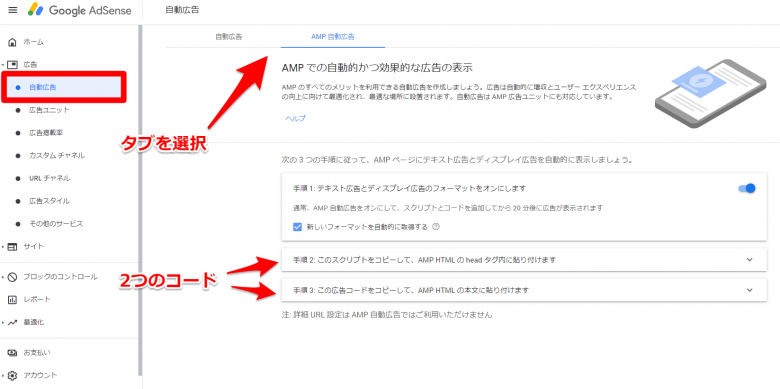
Task: Click help icon next to 新しいフォーマットを自動的に取得する
Action: 436,227
